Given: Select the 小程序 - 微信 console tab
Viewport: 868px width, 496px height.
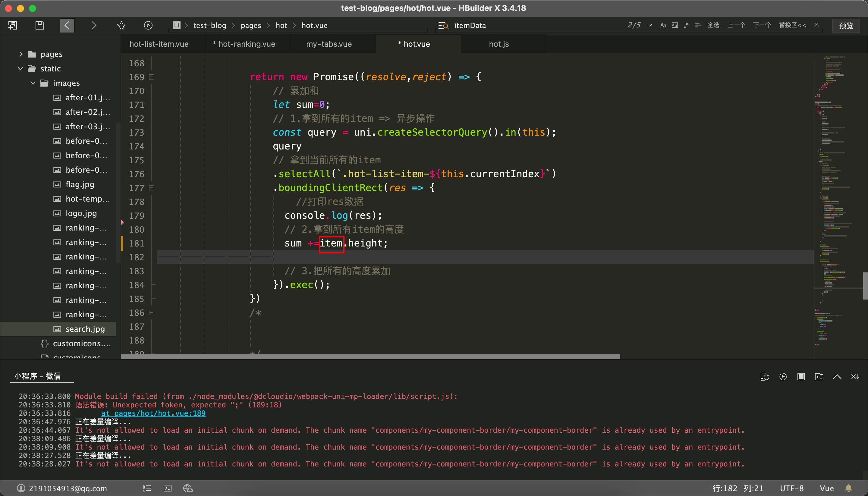Looking at the screenshot, I should tap(37, 376).
